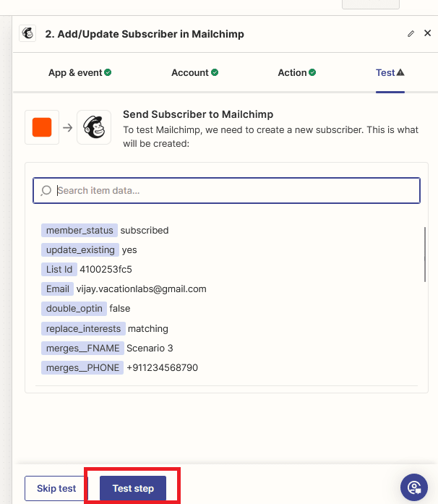This screenshot has height=504, width=438.
Task: Click the item data scrollbar
Action: point(425,255)
